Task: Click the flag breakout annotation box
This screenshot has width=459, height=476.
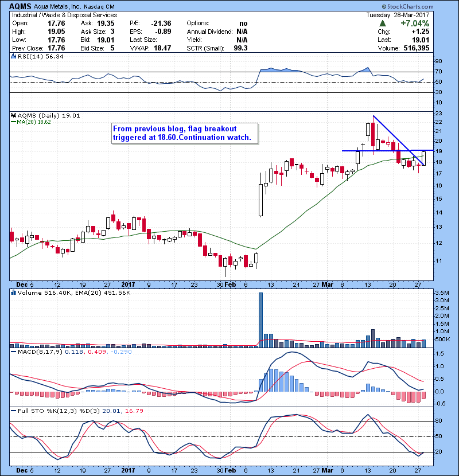Action: coord(185,133)
